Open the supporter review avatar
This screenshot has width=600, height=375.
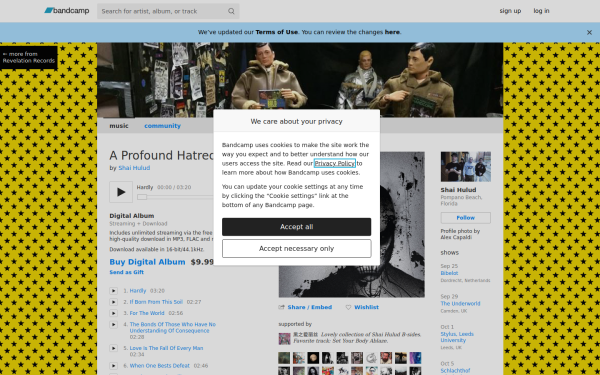point(284,339)
